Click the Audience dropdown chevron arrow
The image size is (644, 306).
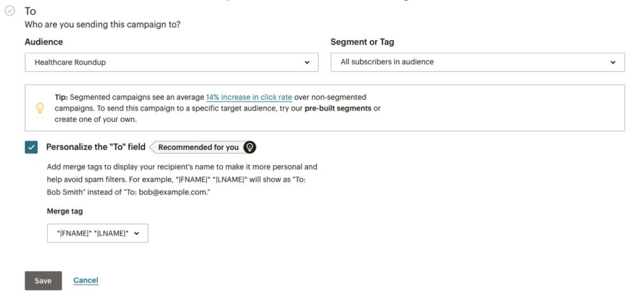[307, 62]
